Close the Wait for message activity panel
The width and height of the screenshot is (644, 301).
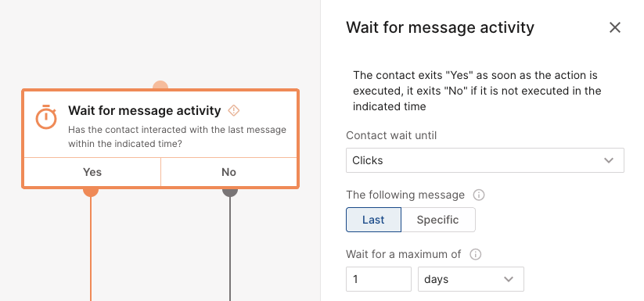[x=615, y=27]
